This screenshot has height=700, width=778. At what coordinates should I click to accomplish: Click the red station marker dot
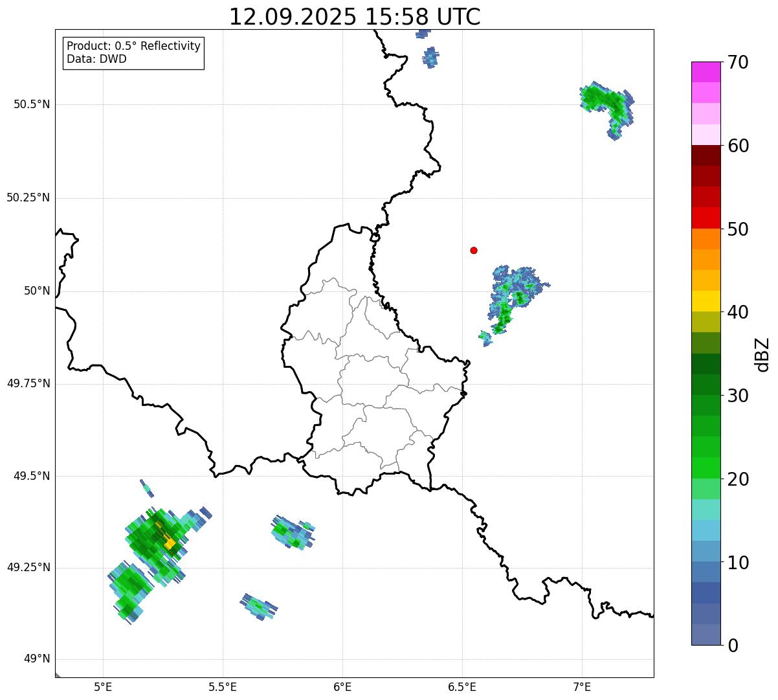click(x=474, y=250)
